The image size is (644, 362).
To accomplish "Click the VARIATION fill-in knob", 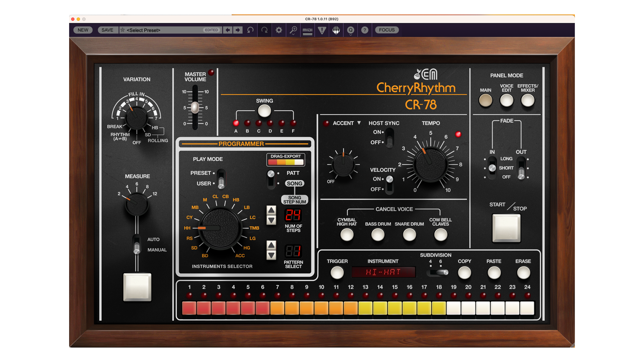I will pyautogui.click(x=136, y=118).
